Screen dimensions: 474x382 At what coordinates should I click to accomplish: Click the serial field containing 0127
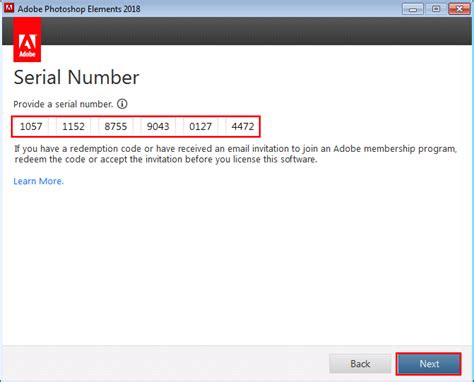(x=200, y=126)
